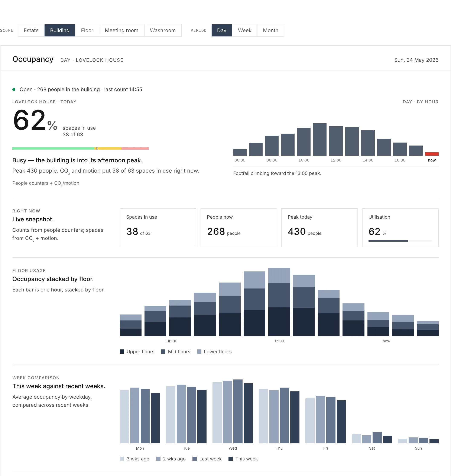Select the Estate scope tab
Viewport: 451px width, 476px height.
(31, 30)
